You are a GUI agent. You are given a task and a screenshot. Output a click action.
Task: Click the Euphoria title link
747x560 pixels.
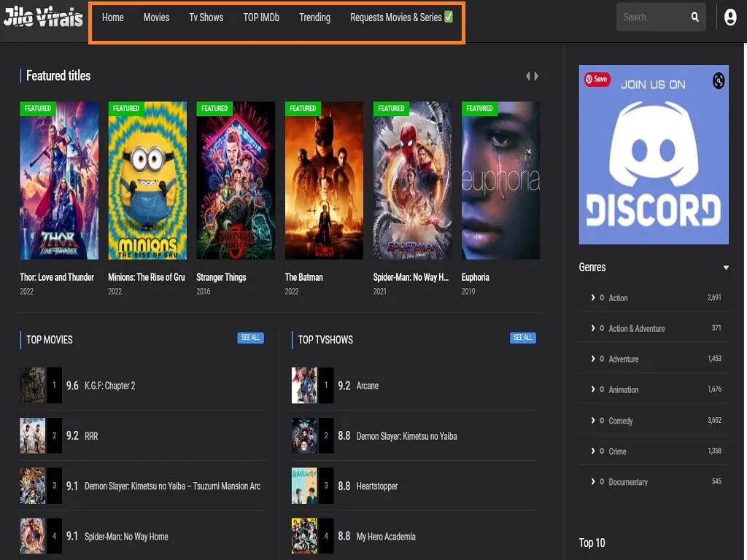(x=475, y=277)
